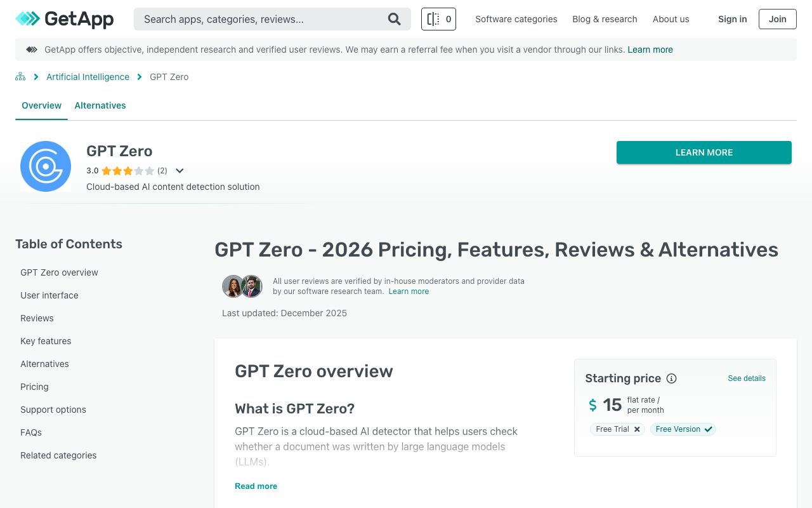The height and width of the screenshot is (508, 812).
Task: Click the Free Trial badge
Action: pyautogui.click(x=617, y=429)
